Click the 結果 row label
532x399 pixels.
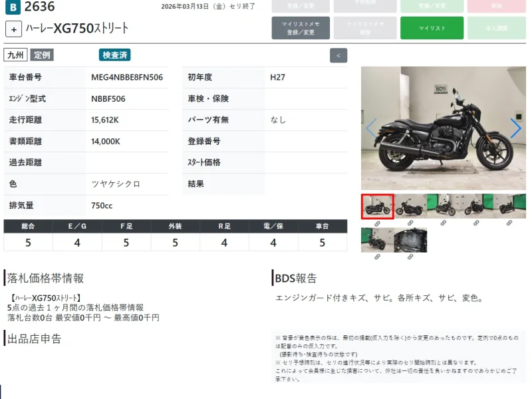[x=196, y=184]
